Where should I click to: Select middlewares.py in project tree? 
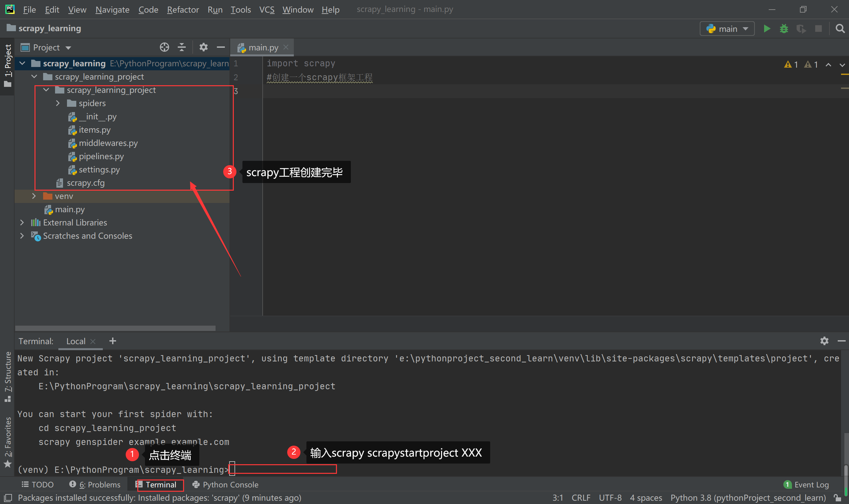tap(103, 143)
